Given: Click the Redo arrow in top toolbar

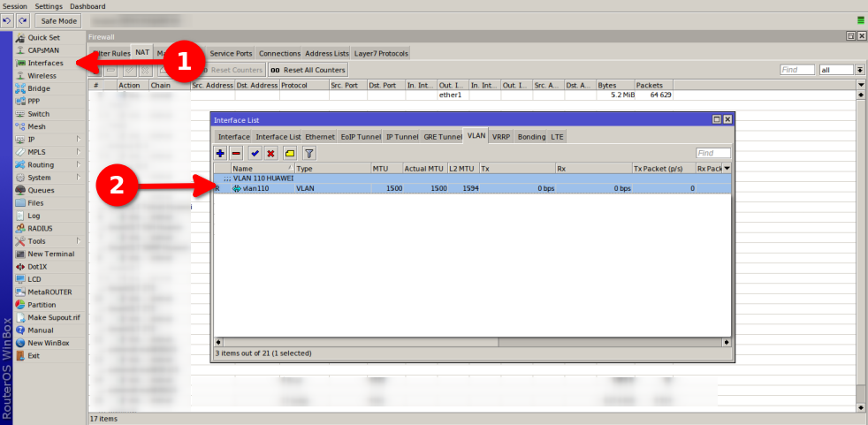Looking at the screenshot, I should 22,20.
